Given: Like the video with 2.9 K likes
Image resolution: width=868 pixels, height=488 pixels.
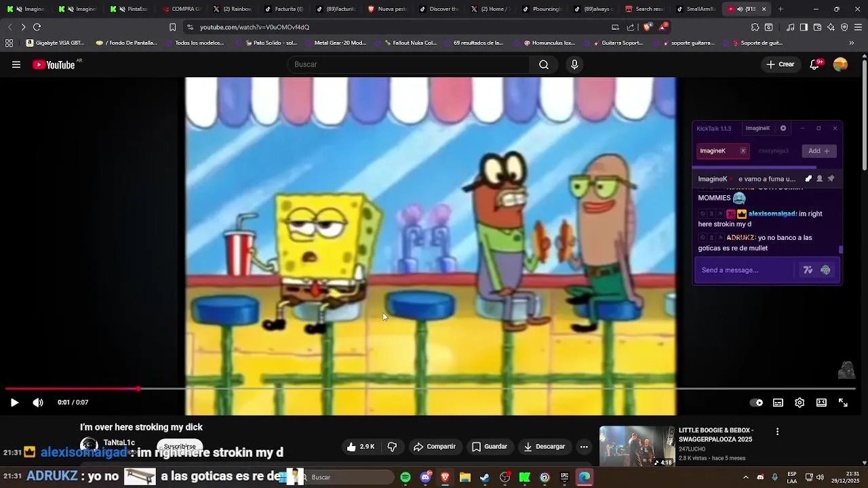Looking at the screenshot, I should tap(361, 447).
